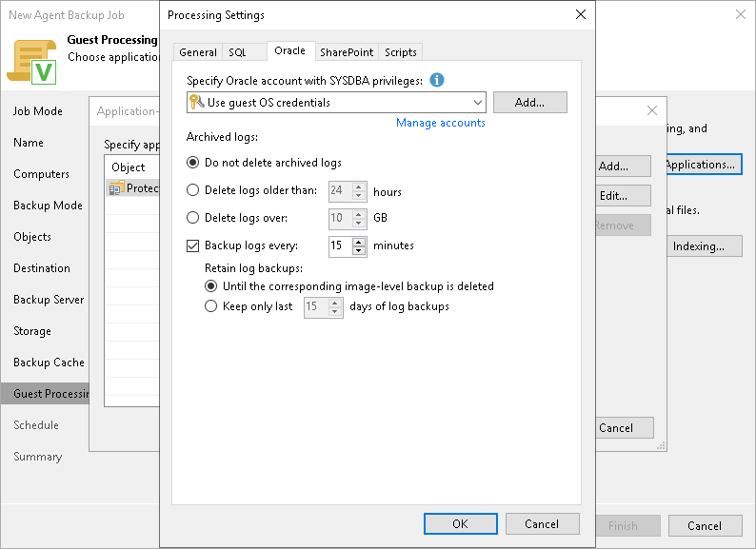Go to Backup Mode wizard step
The image size is (756, 549).
48,206
